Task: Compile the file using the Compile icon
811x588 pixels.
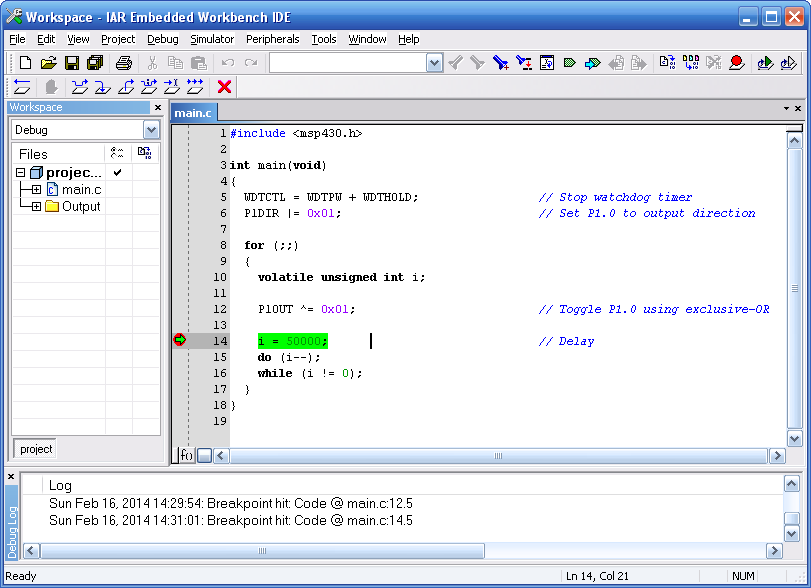Action: click(668, 63)
